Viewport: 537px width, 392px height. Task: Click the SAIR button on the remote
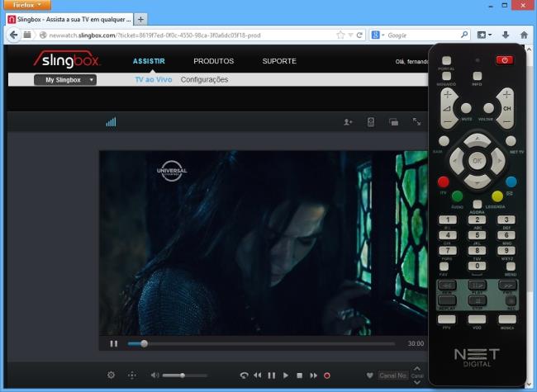point(444,140)
